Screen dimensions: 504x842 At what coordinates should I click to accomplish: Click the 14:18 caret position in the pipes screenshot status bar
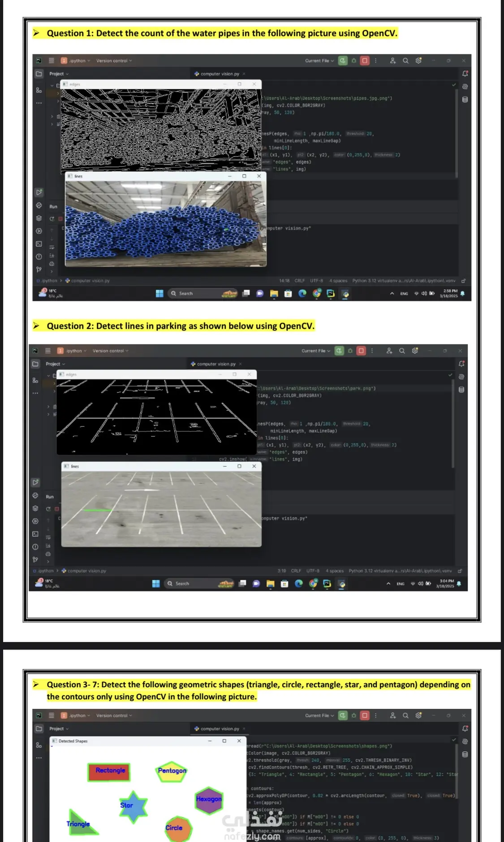tap(284, 281)
